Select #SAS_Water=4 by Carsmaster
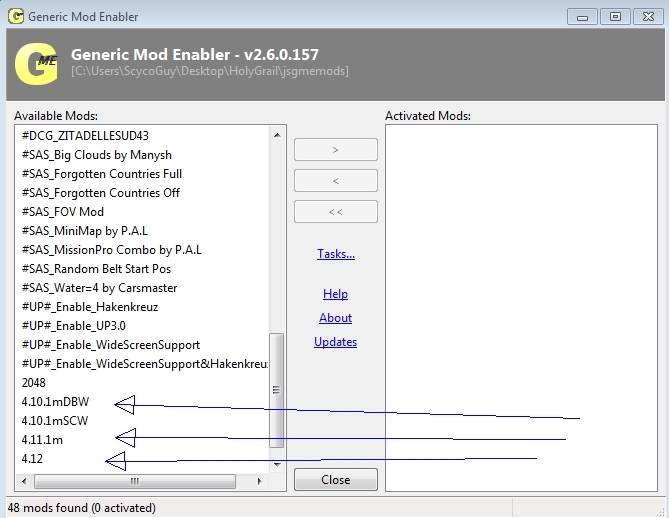The image size is (669, 518). [x=99, y=288]
